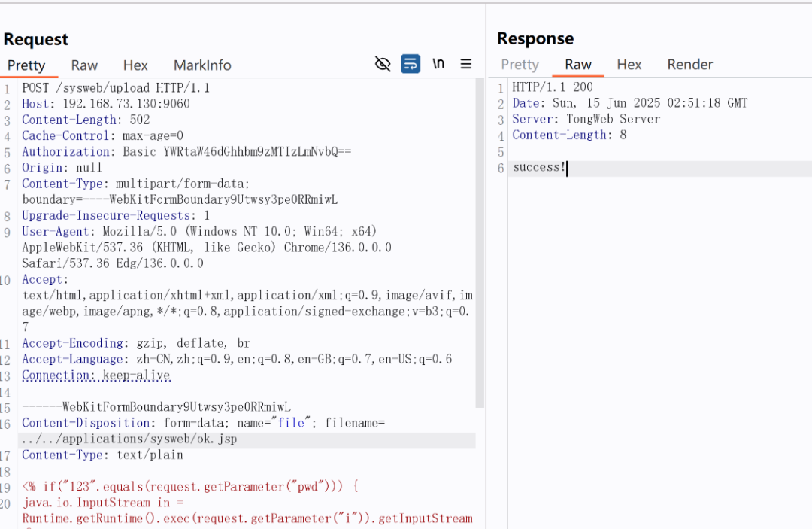Toggle the \n newline display button
The height and width of the screenshot is (529, 812).
point(438,64)
